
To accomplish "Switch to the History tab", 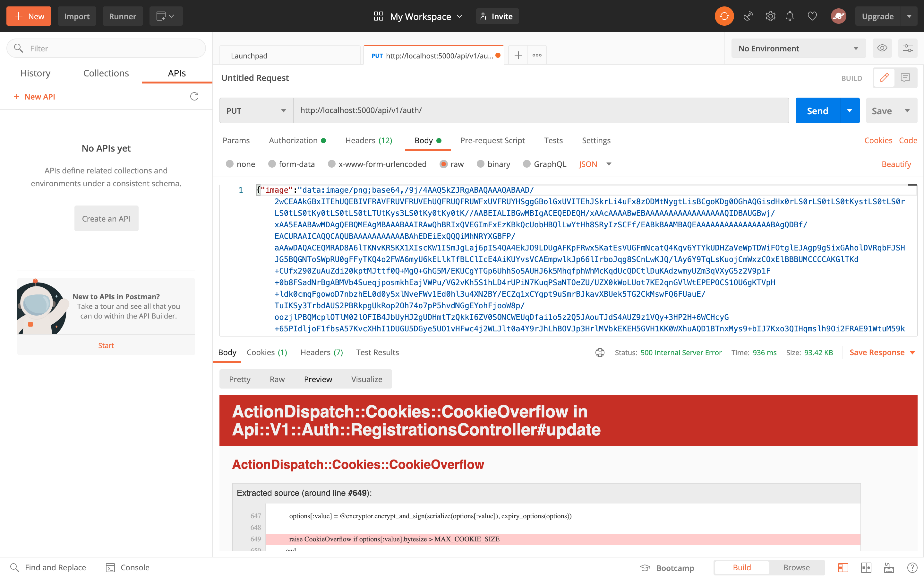I will (35, 73).
